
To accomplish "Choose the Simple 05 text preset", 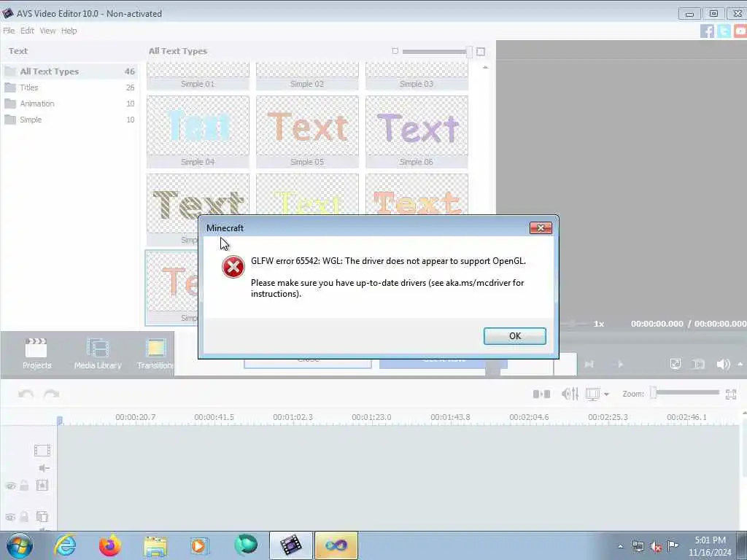I will pyautogui.click(x=307, y=131).
